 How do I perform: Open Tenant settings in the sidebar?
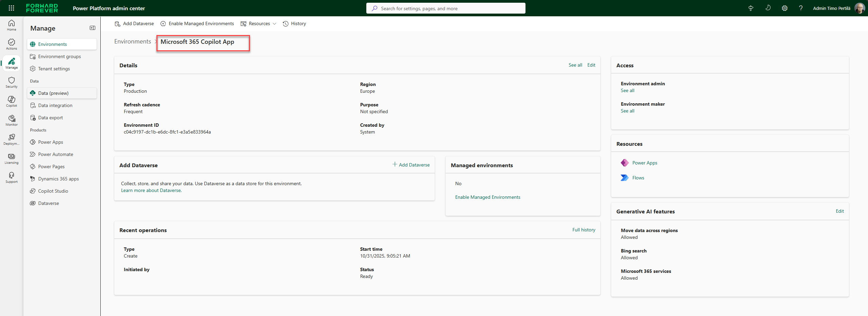54,69
